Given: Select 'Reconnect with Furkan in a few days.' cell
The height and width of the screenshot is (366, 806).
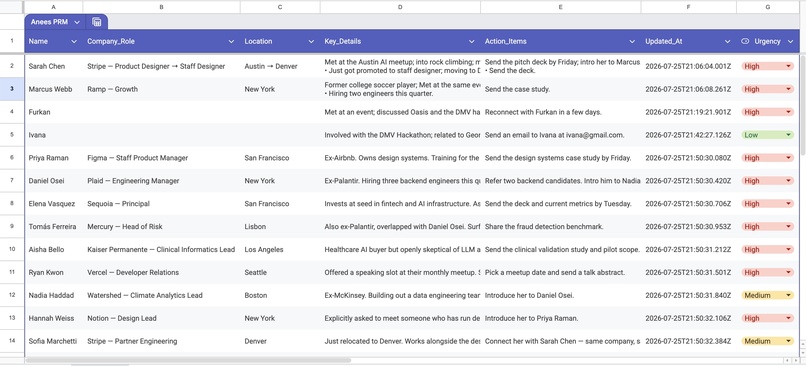Looking at the screenshot, I should (560, 112).
